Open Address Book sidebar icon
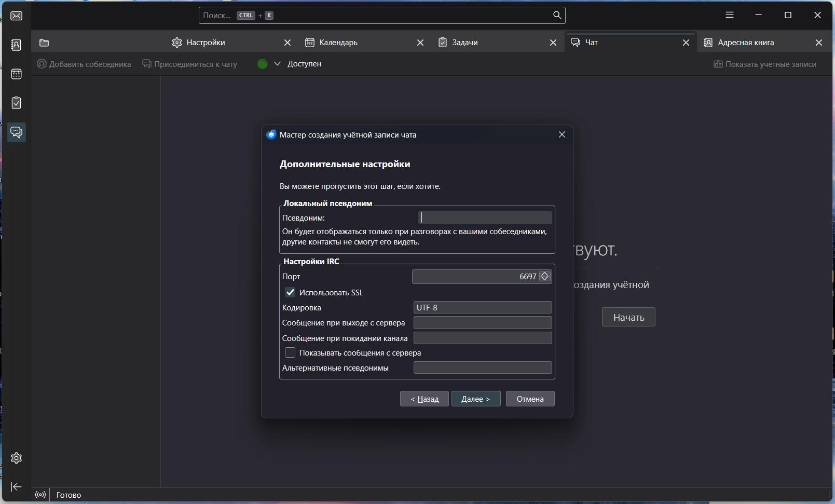Screen dimensions: 835x504 pos(16,45)
